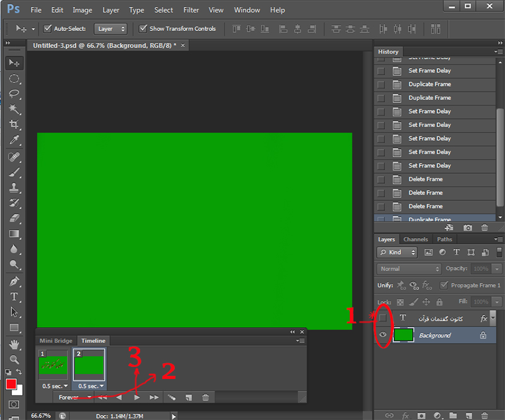Create new document from current state
Viewport: 505px width, 420px height.
(x=449, y=228)
